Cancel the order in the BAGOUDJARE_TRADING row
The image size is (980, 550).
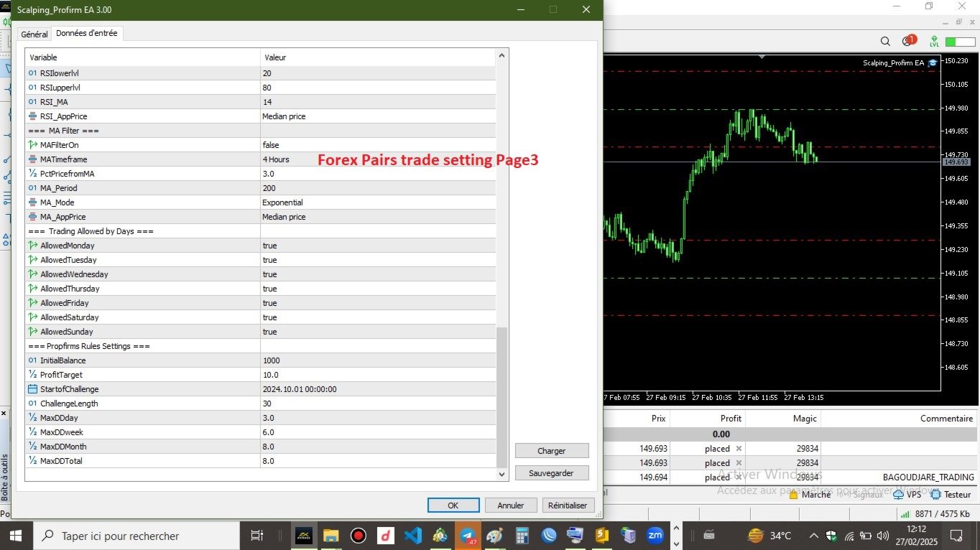739,477
